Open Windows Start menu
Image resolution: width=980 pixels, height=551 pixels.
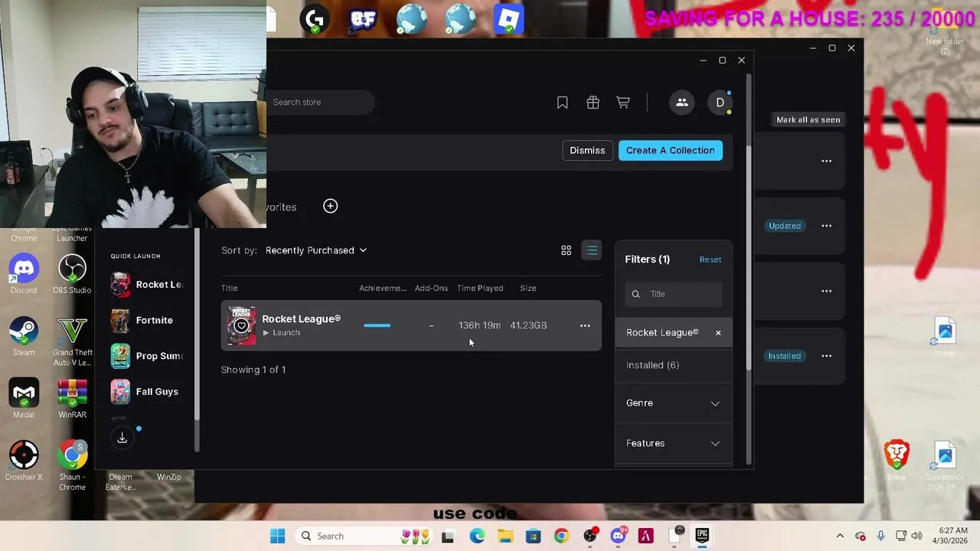pyautogui.click(x=278, y=536)
